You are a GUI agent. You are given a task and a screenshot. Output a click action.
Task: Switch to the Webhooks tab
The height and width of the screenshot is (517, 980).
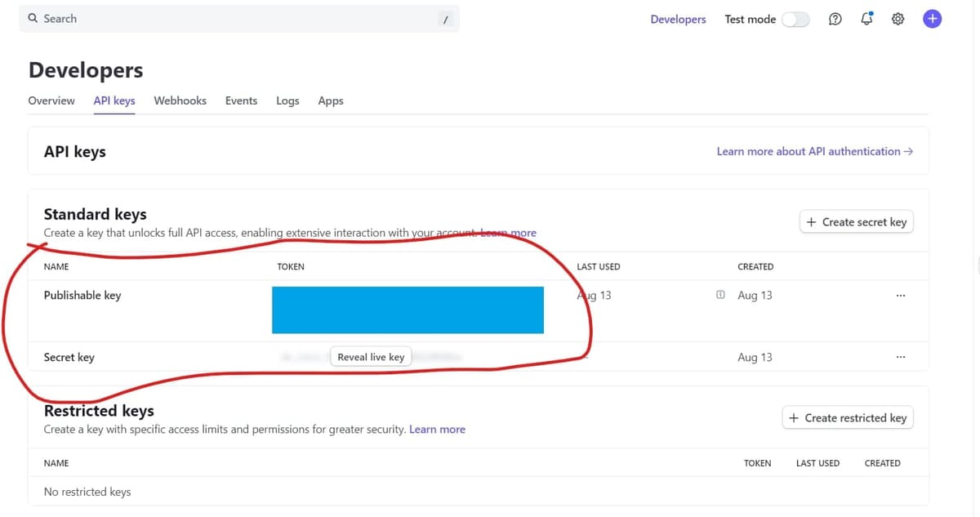(x=180, y=100)
